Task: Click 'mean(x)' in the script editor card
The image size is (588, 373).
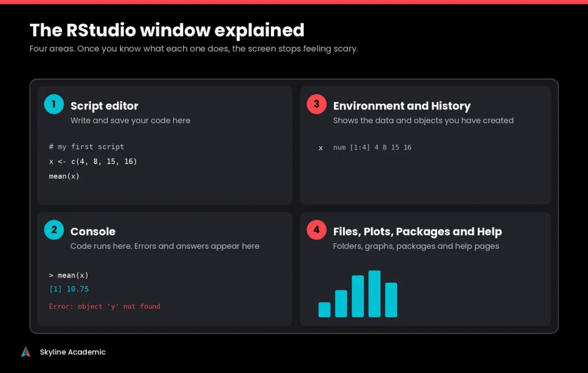Action: coord(64,176)
